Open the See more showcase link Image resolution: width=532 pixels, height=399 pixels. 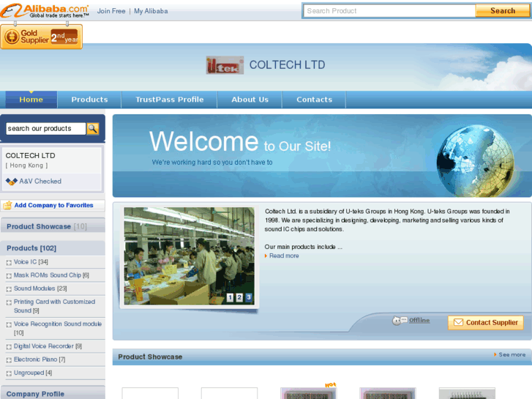[x=512, y=354]
